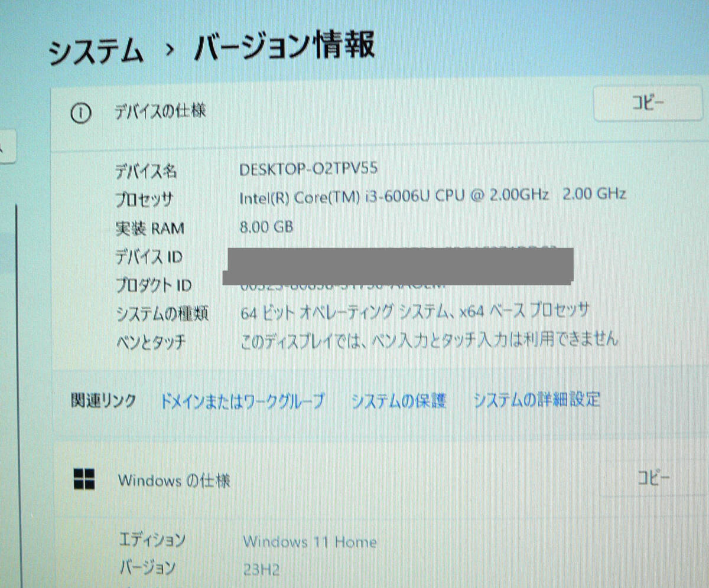Click the デバイス ID label
This screenshot has width=709, height=588.
point(148,257)
